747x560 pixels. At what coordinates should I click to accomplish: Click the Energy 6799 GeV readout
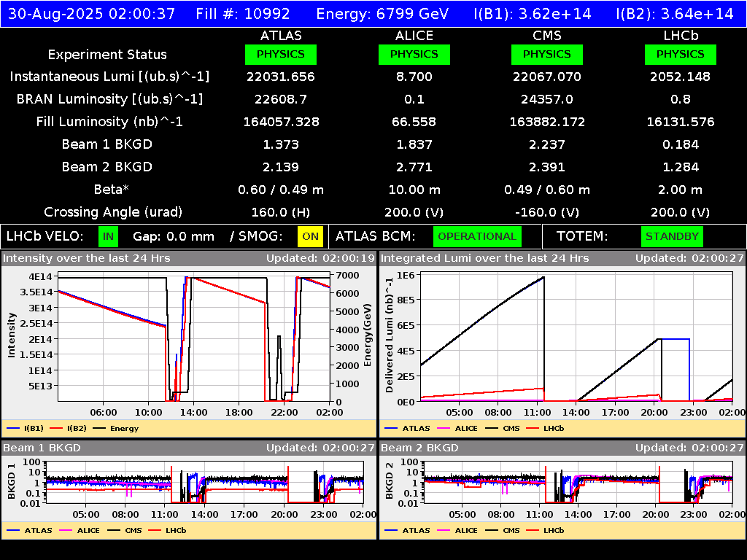(x=382, y=14)
